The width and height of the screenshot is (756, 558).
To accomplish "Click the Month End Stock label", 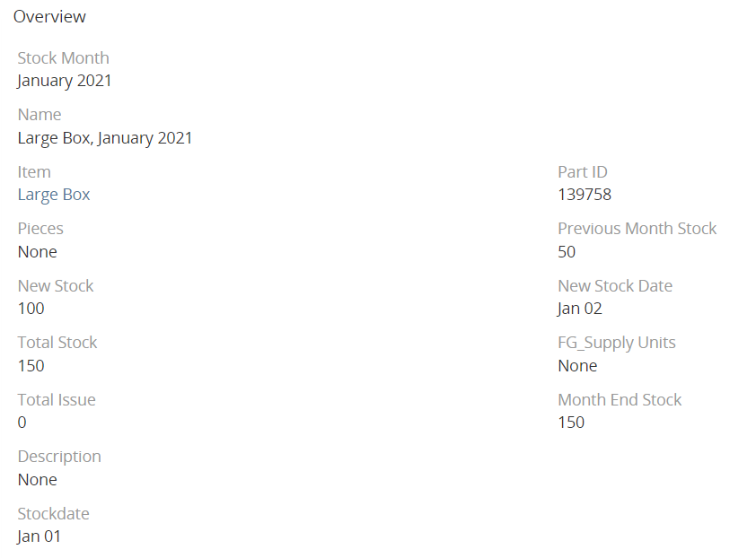I will tap(620, 400).
